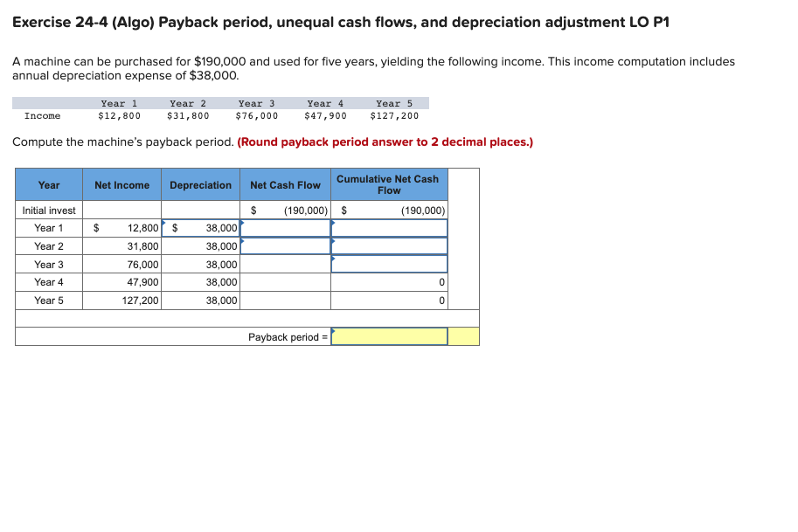
Task: Click the Cumulative Net Cash Flow cell for Year 1
Action: coord(389,227)
